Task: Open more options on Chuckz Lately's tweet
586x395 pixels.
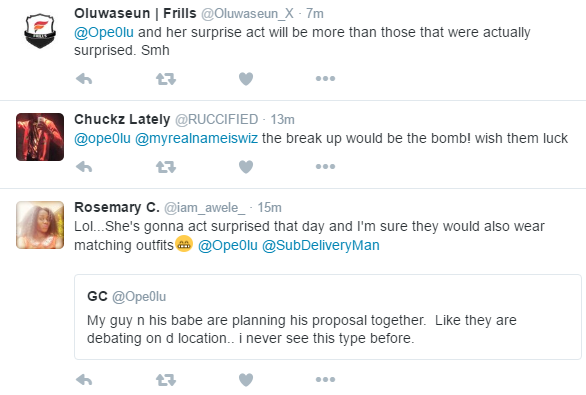Action: coord(325,166)
